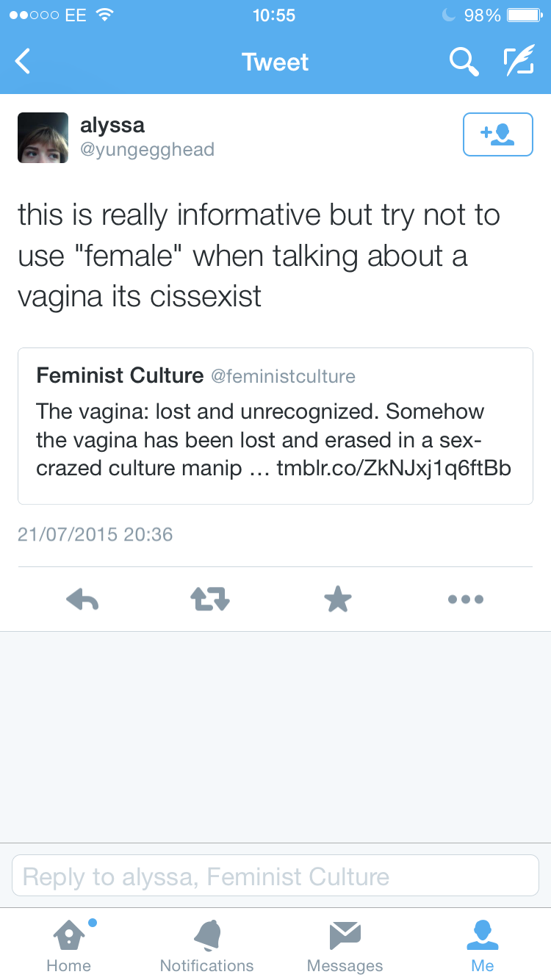
Task: Select the Me tab
Action: tap(483, 945)
